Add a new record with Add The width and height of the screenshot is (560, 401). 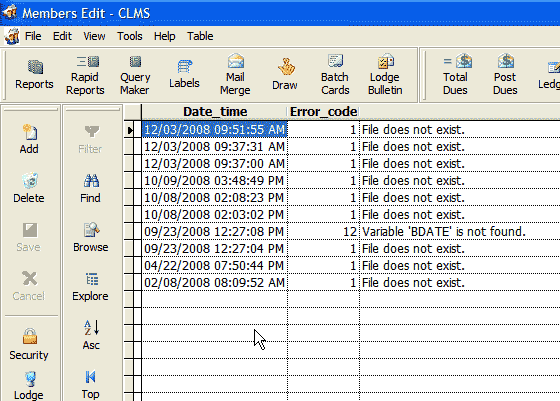pos(29,139)
